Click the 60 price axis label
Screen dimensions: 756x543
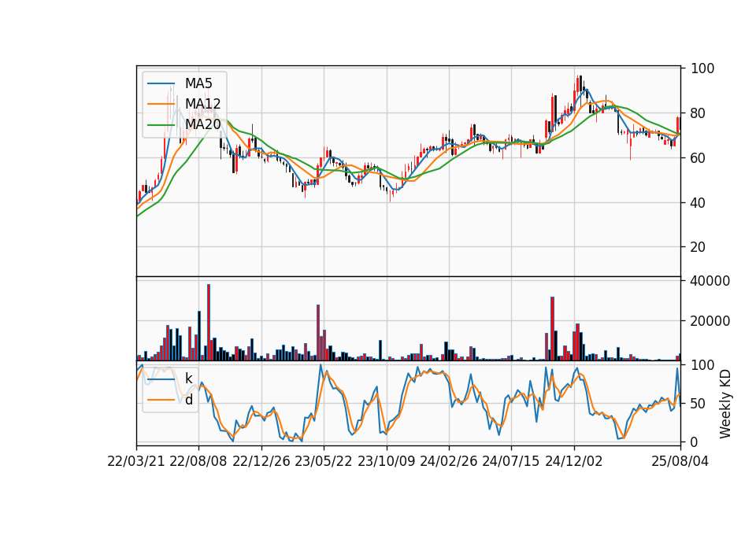coord(699,158)
